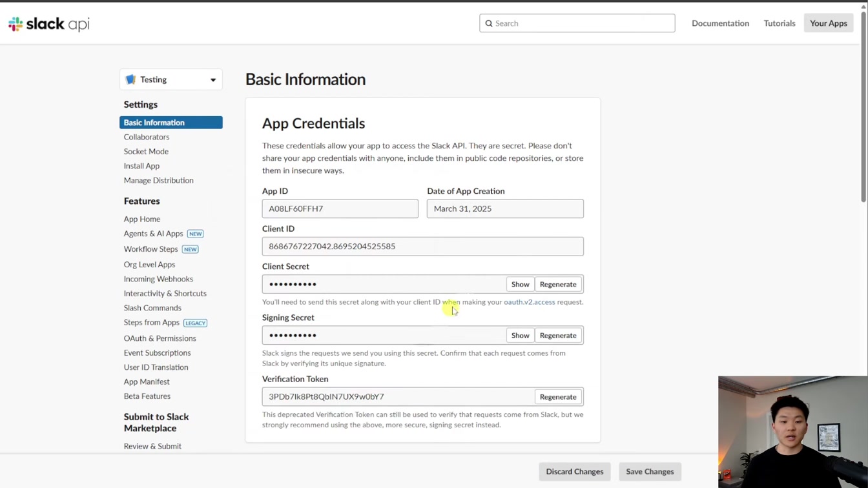The height and width of the screenshot is (488, 868).
Task: Open Incoming Webhooks feature
Action: [158, 279]
